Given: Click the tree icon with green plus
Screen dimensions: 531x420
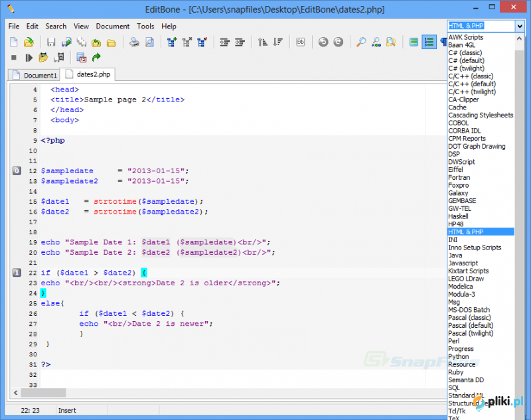Looking at the screenshot, I should 172,42.
